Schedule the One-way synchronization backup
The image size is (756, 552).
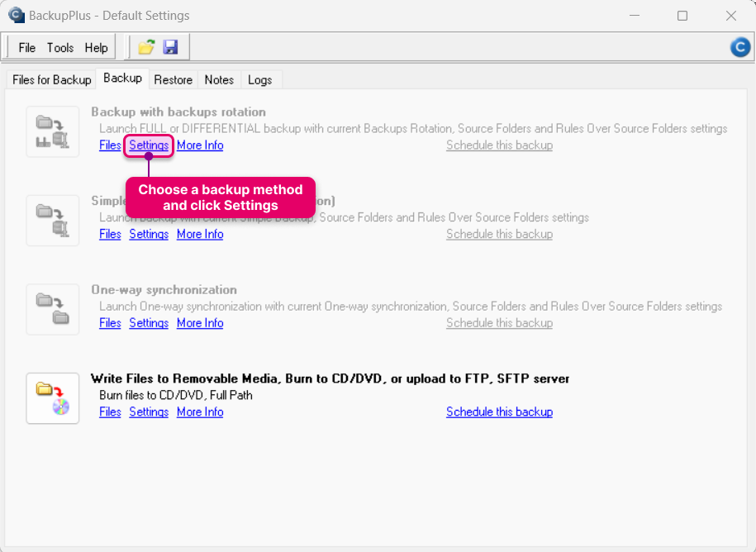tap(500, 323)
